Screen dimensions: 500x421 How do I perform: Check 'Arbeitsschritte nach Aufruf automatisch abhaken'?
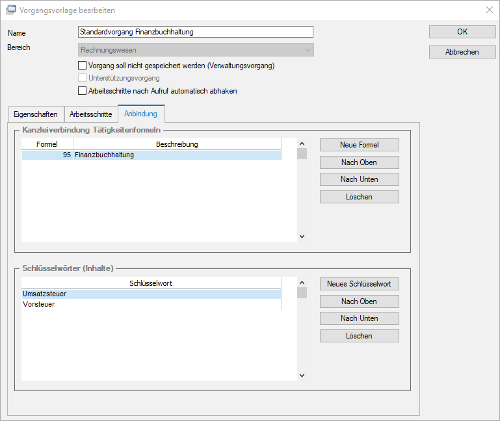(82, 91)
